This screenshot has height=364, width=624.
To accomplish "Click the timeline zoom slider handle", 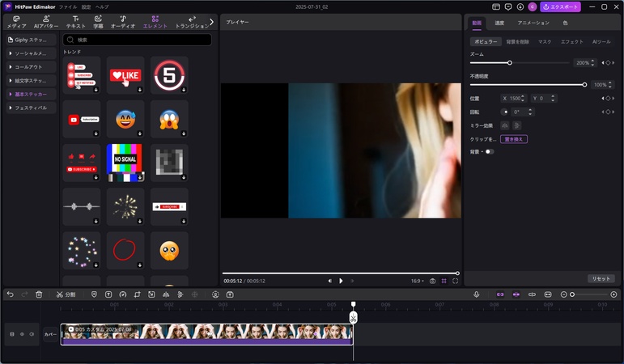I will 572,294.
